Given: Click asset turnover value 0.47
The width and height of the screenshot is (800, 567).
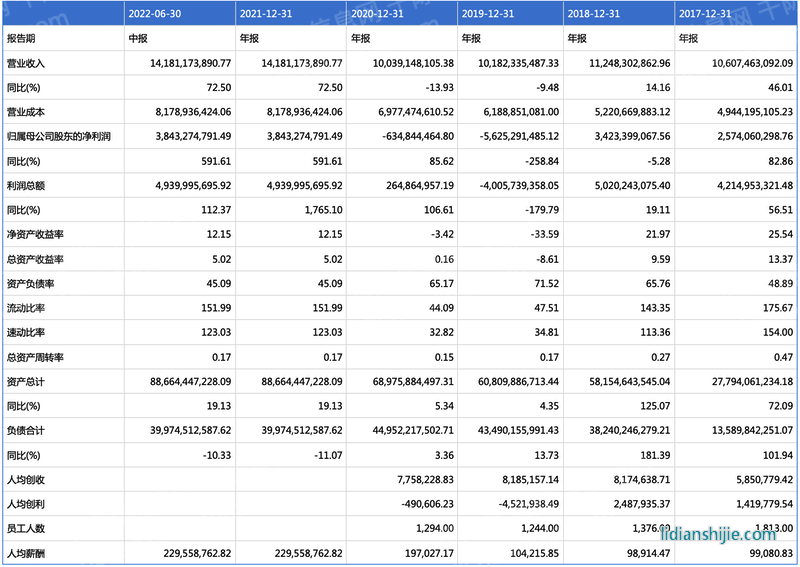Looking at the screenshot, I should pos(783,357).
